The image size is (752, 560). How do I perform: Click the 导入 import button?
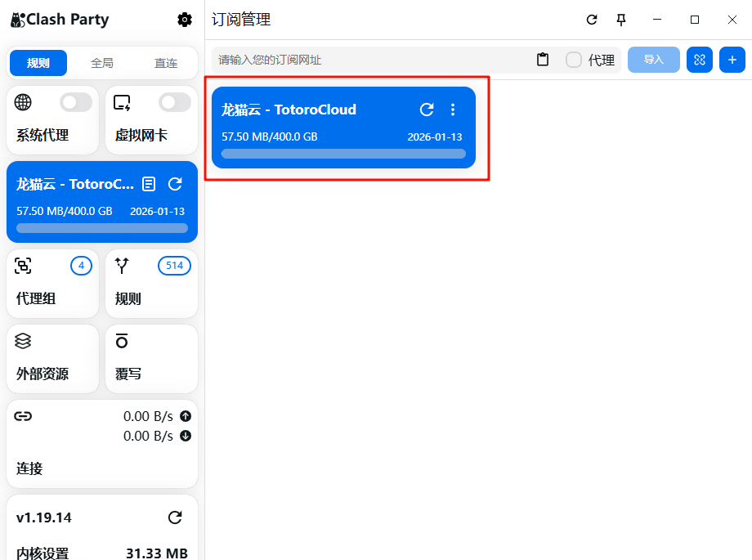pyautogui.click(x=653, y=60)
